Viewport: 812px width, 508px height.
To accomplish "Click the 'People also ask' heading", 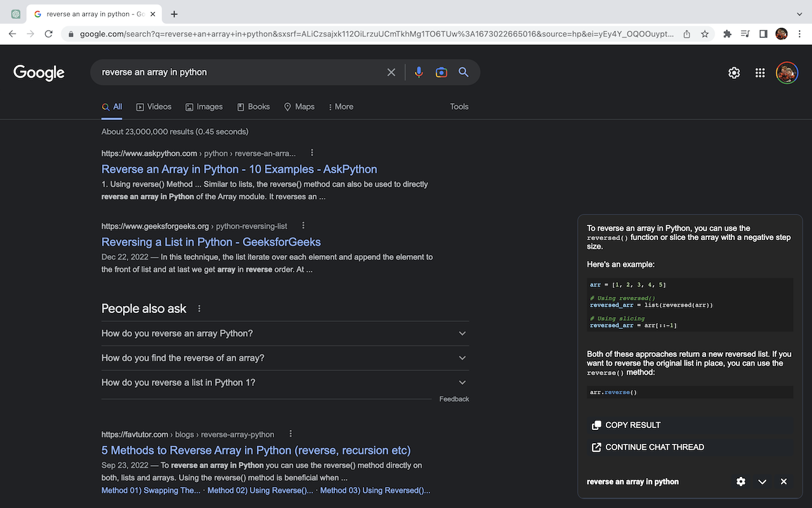I will coord(144,309).
